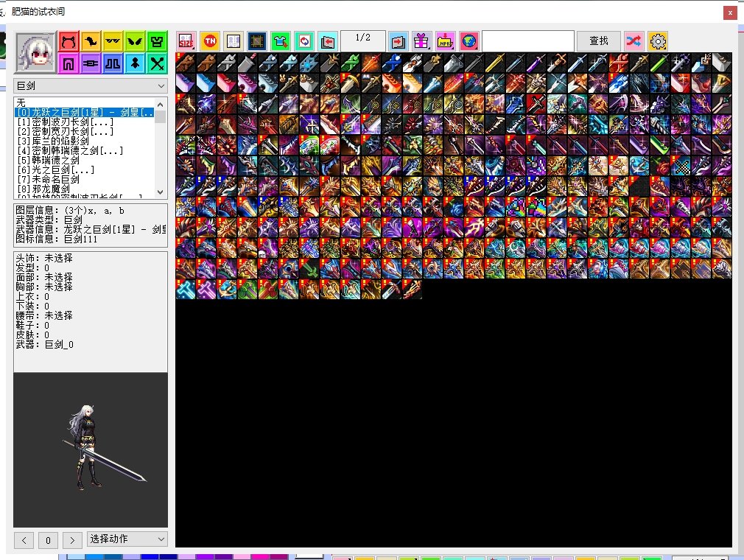Click the 查找 search button
Viewport: 744px width, 560px height.
(x=598, y=41)
